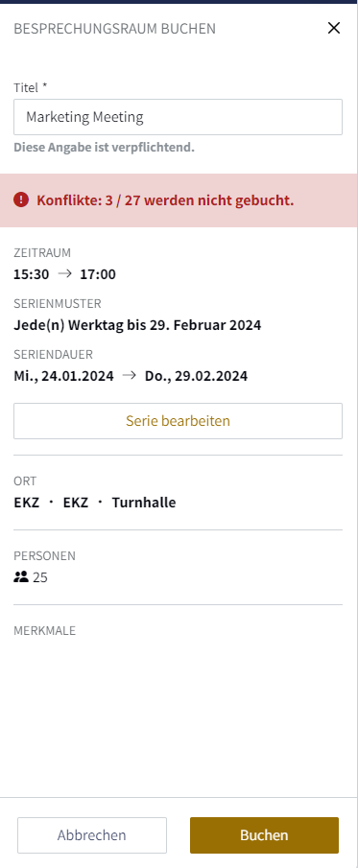The image size is (358, 868).
Task: Click the end date Do., 29.02.2024
Action: click(x=196, y=376)
